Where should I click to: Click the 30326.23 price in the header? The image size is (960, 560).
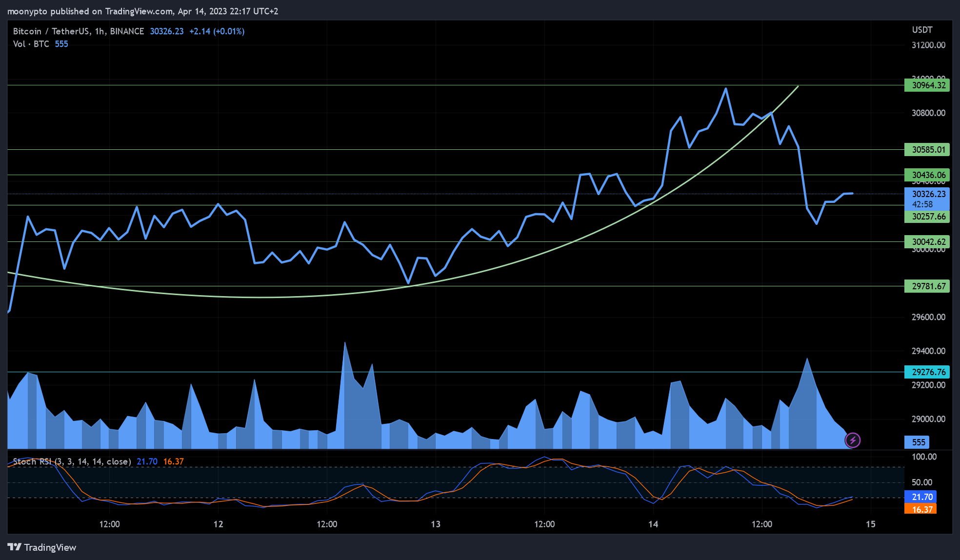[x=167, y=31]
